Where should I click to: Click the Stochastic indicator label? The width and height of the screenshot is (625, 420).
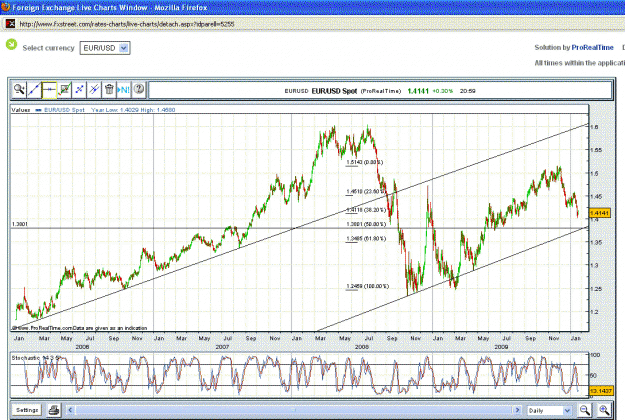pyautogui.click(x=36, y=358)
